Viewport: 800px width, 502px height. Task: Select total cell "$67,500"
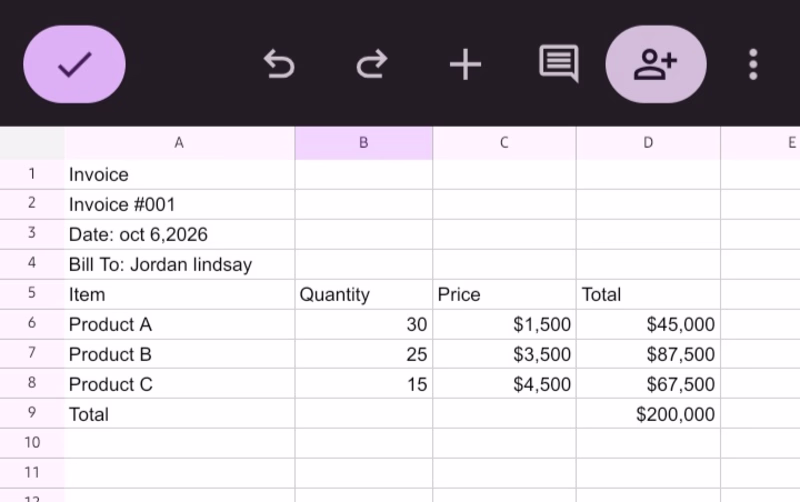(648, 384)
